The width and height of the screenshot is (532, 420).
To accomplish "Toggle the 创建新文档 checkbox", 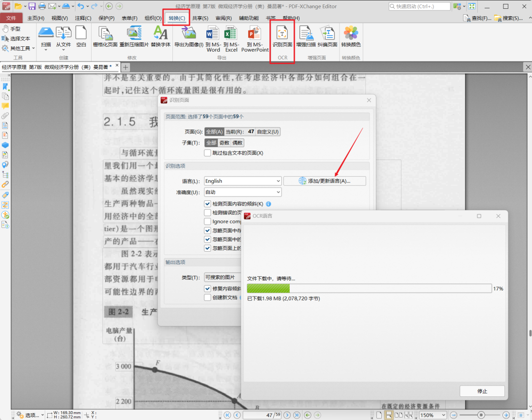I will 207,297.
